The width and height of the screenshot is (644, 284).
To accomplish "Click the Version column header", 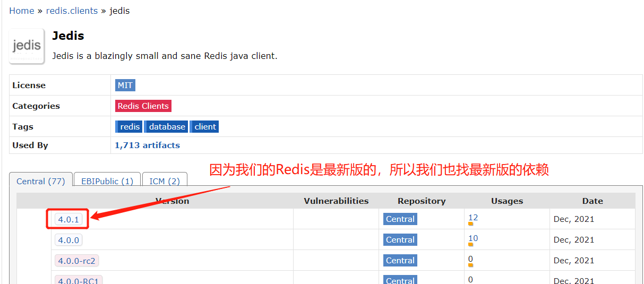I will tap(172, 201).
